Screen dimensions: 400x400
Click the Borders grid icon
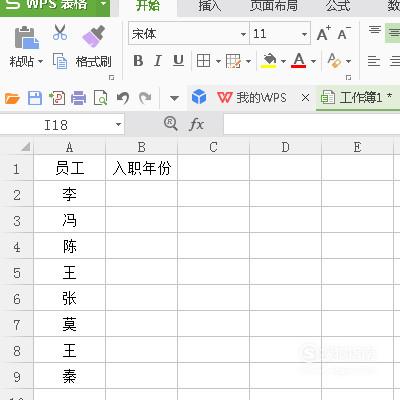point(203,61)
